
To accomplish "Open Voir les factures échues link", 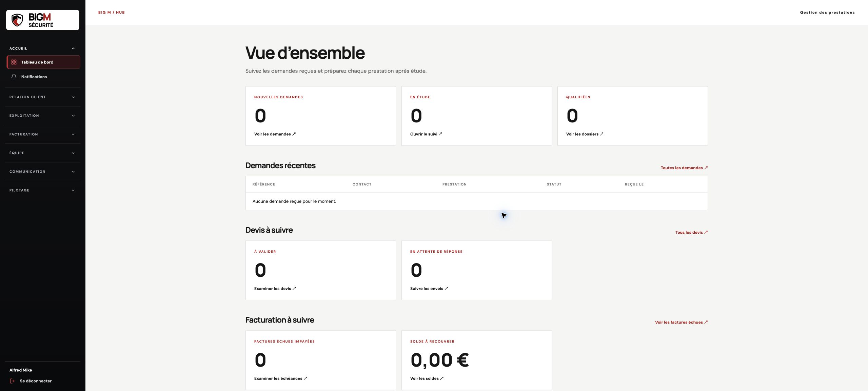I will click(x=681, y=322).
